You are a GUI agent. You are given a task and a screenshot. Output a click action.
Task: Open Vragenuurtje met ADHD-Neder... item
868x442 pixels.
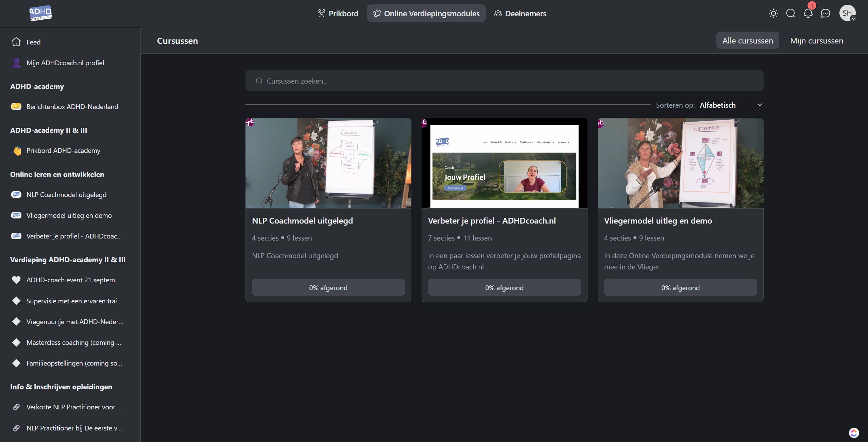75,322
